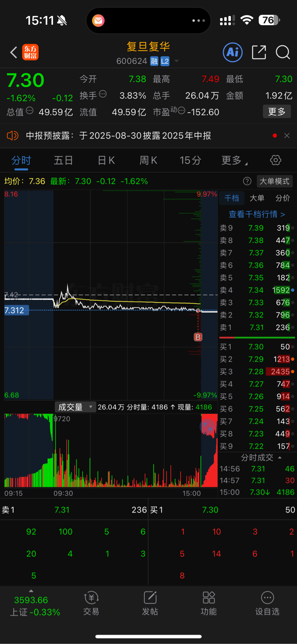The width and height of the screenshot is (297, 644).
Task: Tap the 融 margin badge
Action: 154,61
